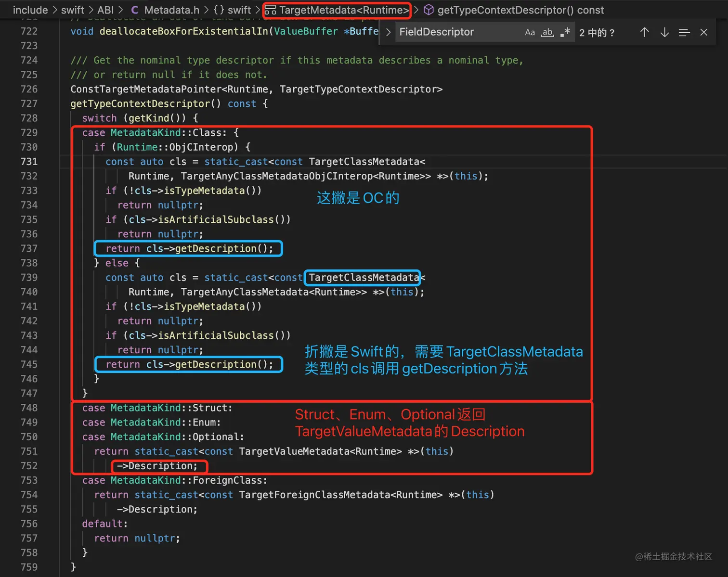Toggle Match Case (Aa) in find widget
Screen dimensions: 728x577
coord(530,32)
